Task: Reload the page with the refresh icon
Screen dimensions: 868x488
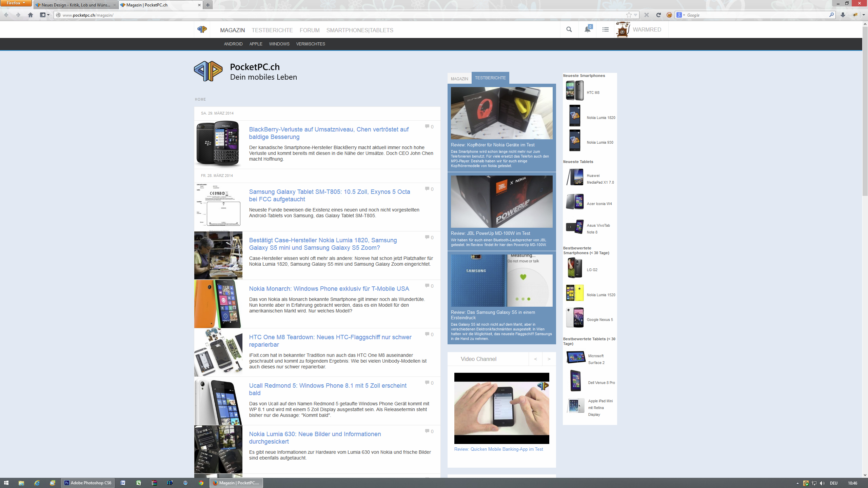Action: tap(658, 15)
